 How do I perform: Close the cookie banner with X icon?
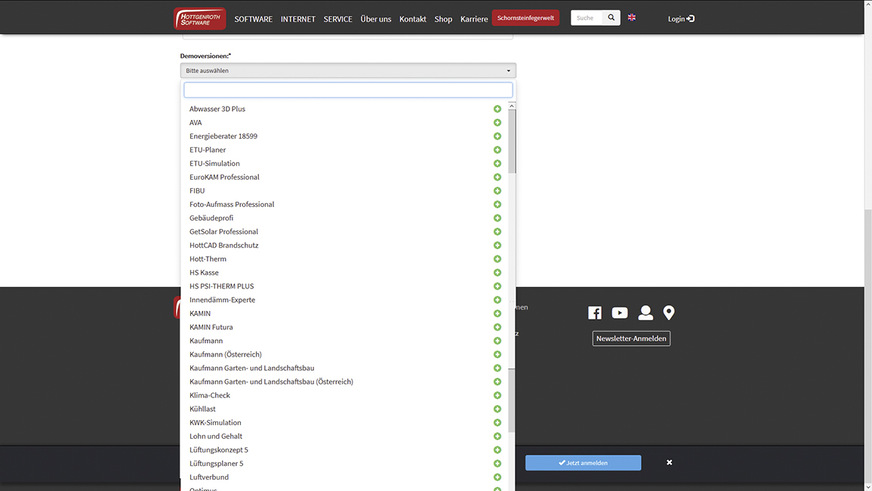pyautogui.click(x=669, y=463)
